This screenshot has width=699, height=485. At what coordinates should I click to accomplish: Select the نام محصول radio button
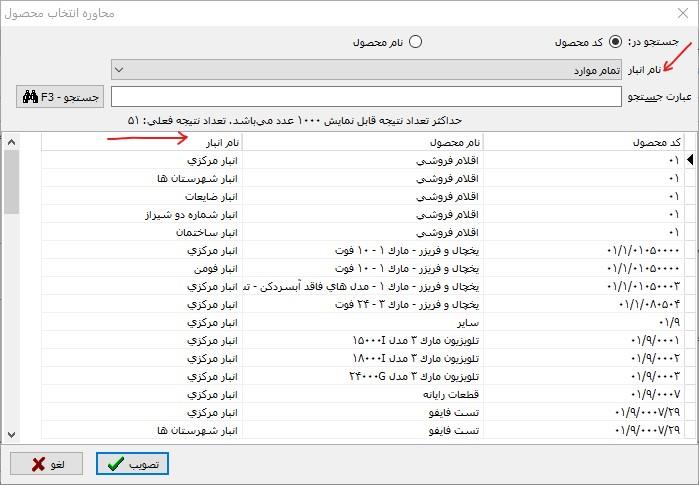[x=415, y=42]
